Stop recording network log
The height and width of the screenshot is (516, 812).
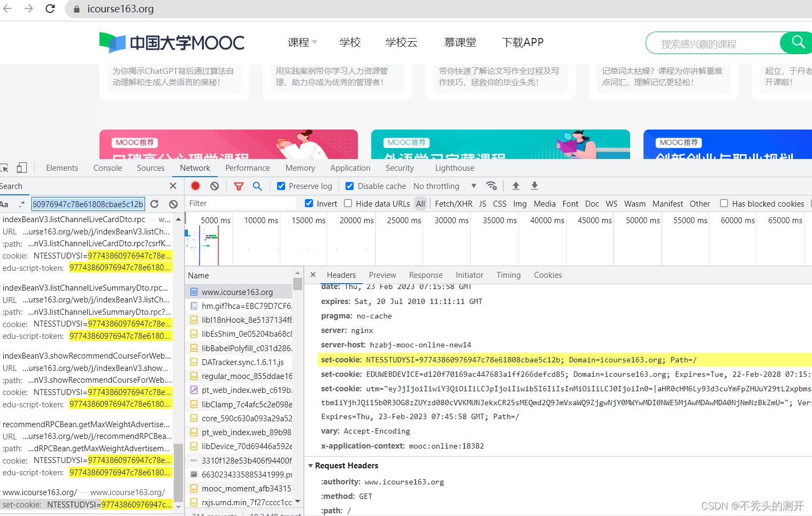click(x=195, y=186)
